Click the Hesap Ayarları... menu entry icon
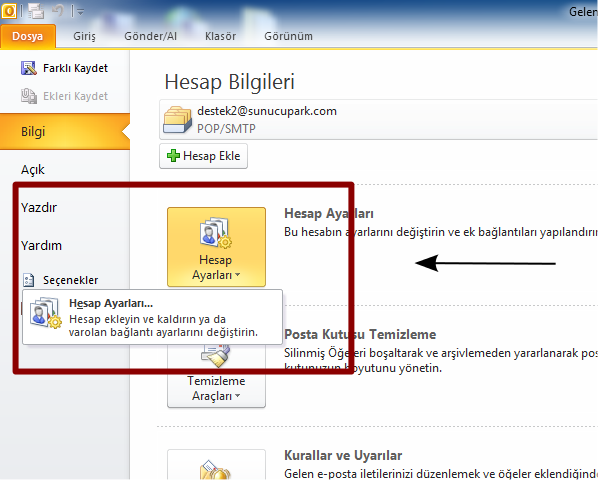This screenshot has height=480, width=598. click(45, 313)
